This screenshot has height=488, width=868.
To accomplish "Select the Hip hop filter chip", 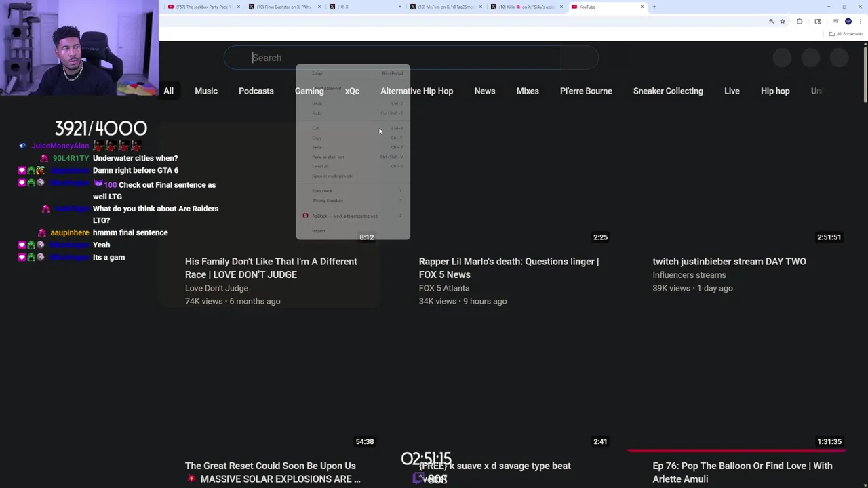I will point(775,91).
